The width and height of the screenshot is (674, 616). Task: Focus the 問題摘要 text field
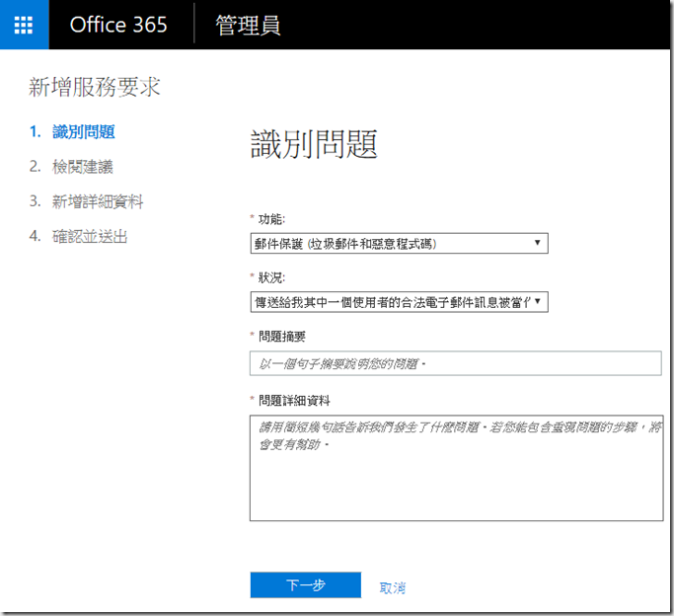455,364
